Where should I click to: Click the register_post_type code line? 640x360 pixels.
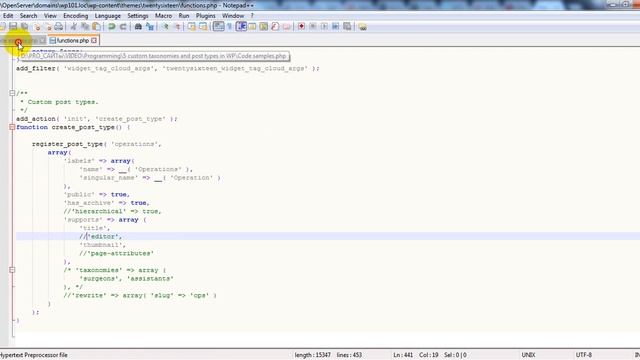click(x=97, y=144)
